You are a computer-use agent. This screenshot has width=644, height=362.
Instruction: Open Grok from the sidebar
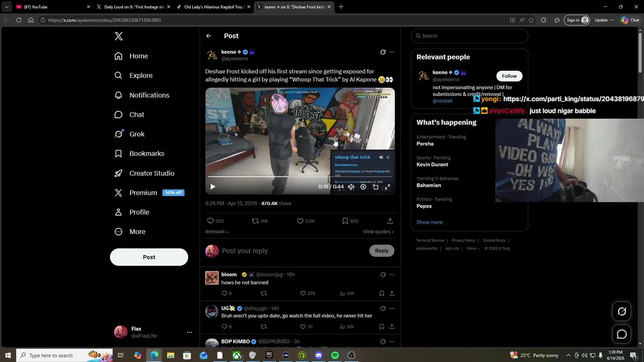(x=129, y=134)
